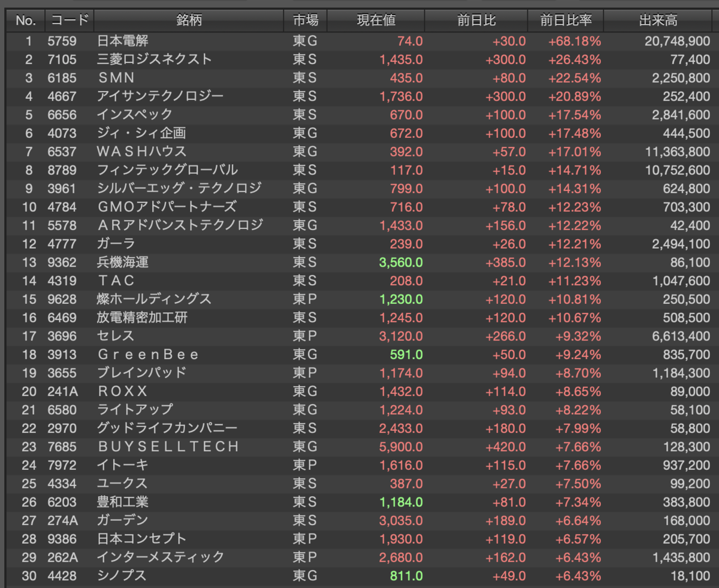Select ブレインパッド in the list
The height and width of the screenshot is (588, 719).
tap(141, 372)
